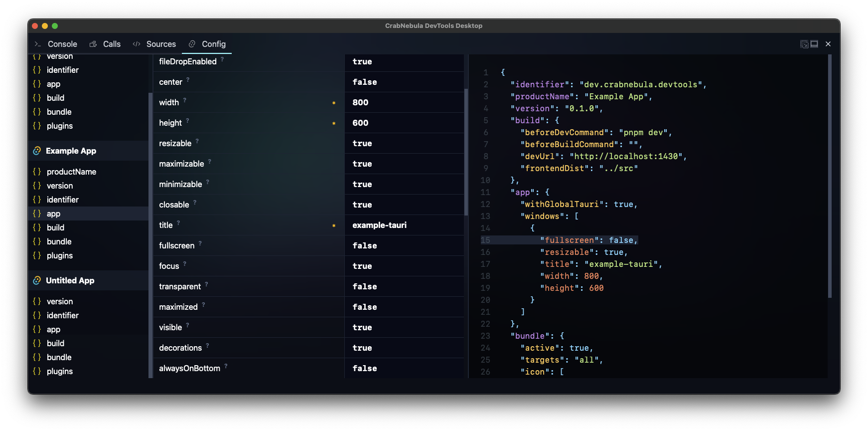Click line number 23 in the code gutter
This screenshot has height=431, width=868.
click(485, 336)
